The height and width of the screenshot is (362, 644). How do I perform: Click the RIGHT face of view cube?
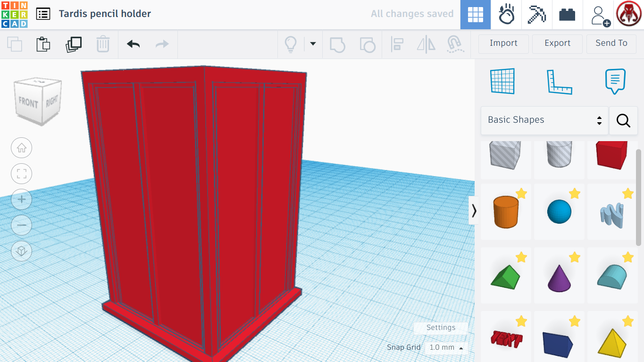tap(52, 101)
